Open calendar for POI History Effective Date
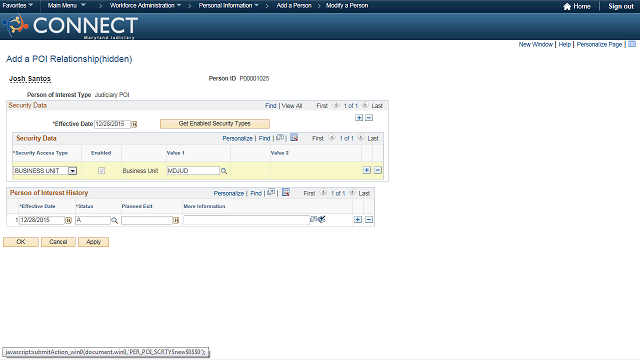This screenshot has height=360, width=640. [x=69, y=220]
